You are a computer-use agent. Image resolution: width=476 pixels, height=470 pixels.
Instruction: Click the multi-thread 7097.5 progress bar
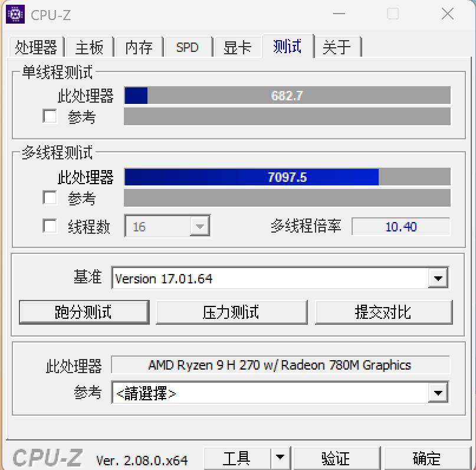[x=287, y=177]
